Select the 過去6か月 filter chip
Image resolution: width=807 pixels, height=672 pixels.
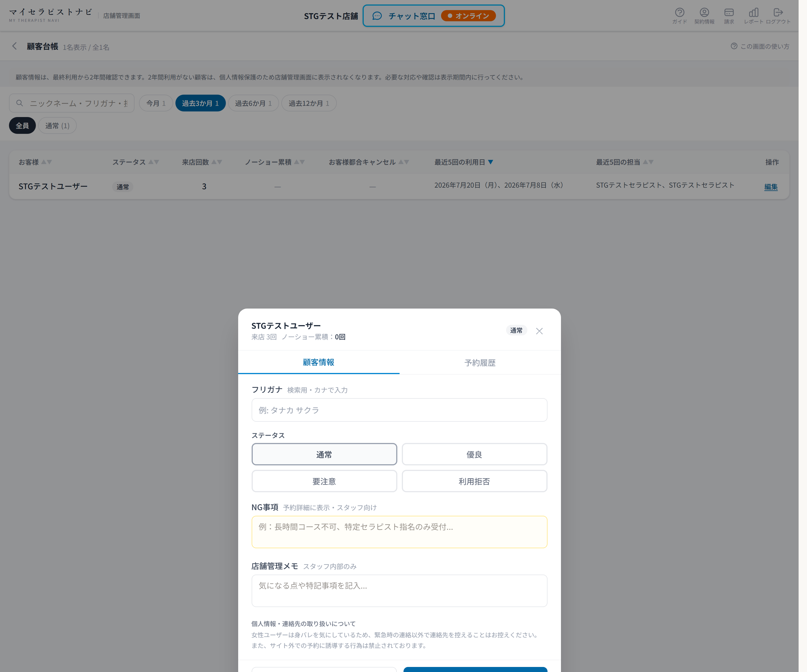[x=253, y=103]
